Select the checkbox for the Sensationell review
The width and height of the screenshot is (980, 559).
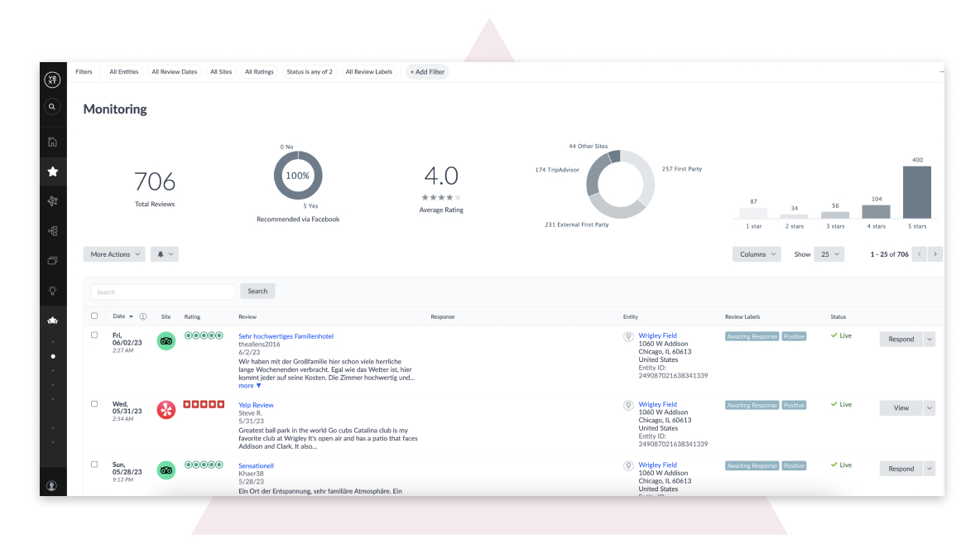(94, 465)
